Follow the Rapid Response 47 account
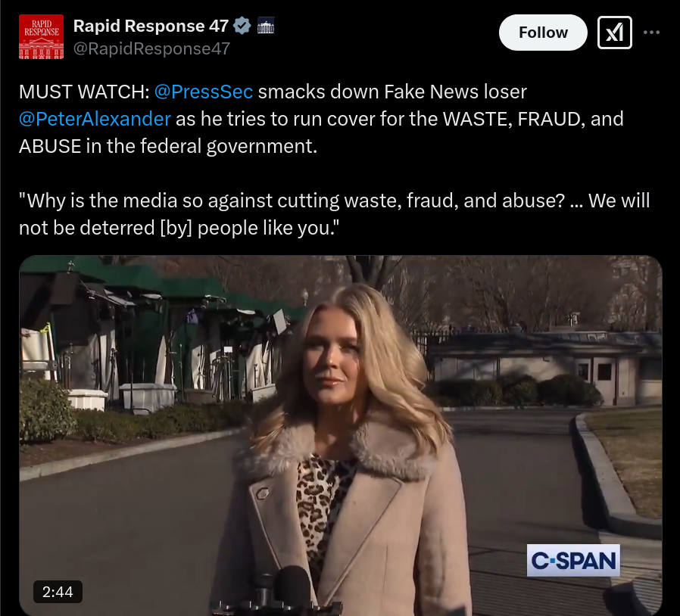The image size is (680, 616). tap(543, 33)
